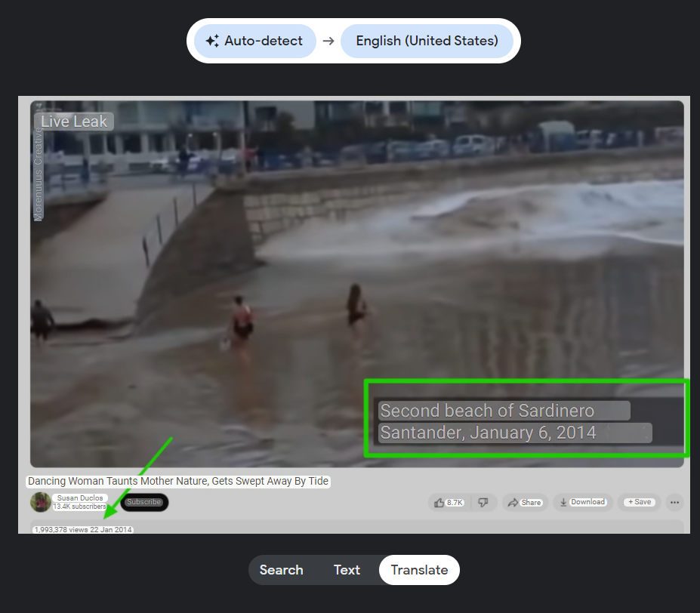Click the Download button
Image resolution: width=700 pixels, height=613 pixels.
coord(582,502)
